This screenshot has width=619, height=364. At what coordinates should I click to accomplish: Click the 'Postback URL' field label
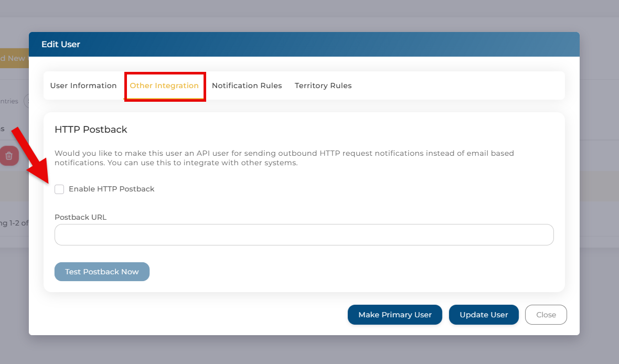point(80,217)
